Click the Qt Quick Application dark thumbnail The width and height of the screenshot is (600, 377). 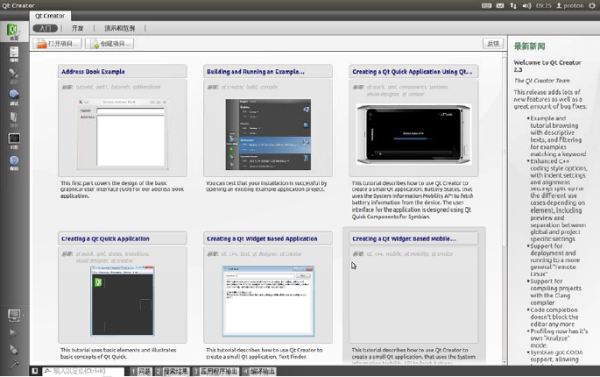tap(122, 301)
